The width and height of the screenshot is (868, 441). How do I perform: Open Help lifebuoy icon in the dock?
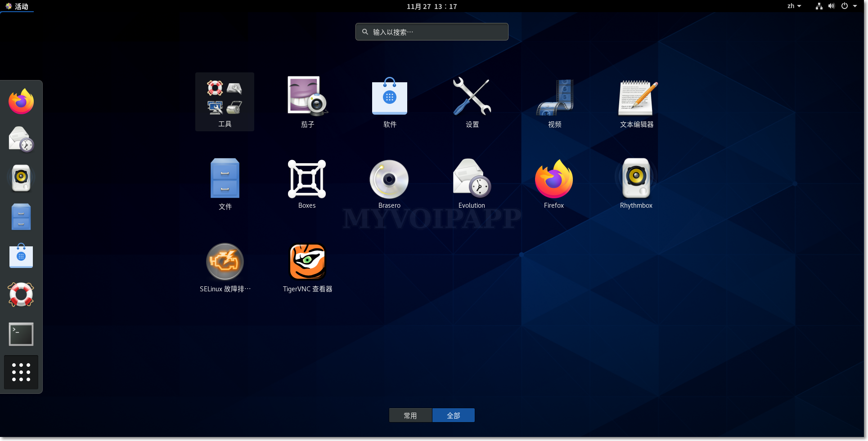pos(21,294)
